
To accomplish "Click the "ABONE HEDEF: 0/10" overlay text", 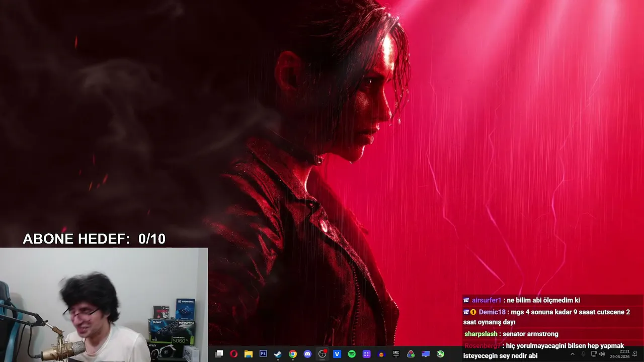I will 94,239.
